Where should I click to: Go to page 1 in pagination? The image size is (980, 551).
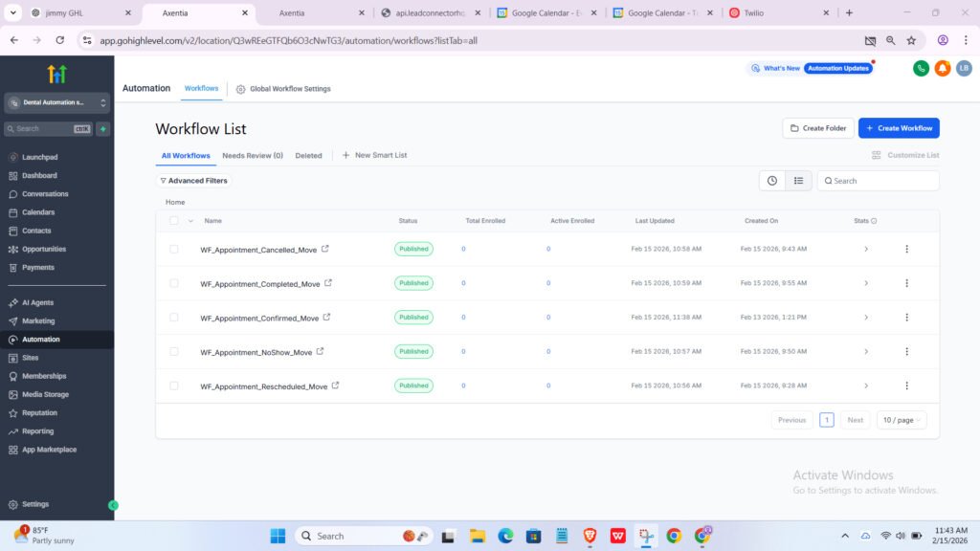(x=826, y=420)
